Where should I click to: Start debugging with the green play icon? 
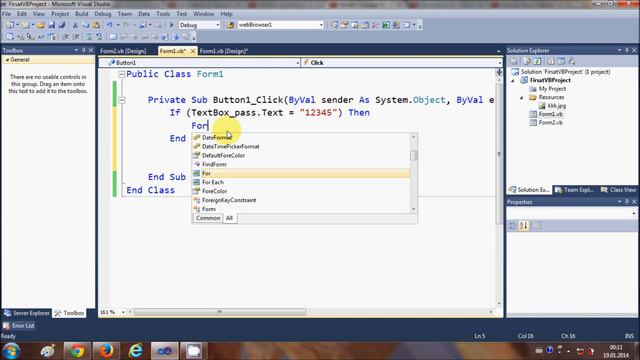[x=171, y=25]
